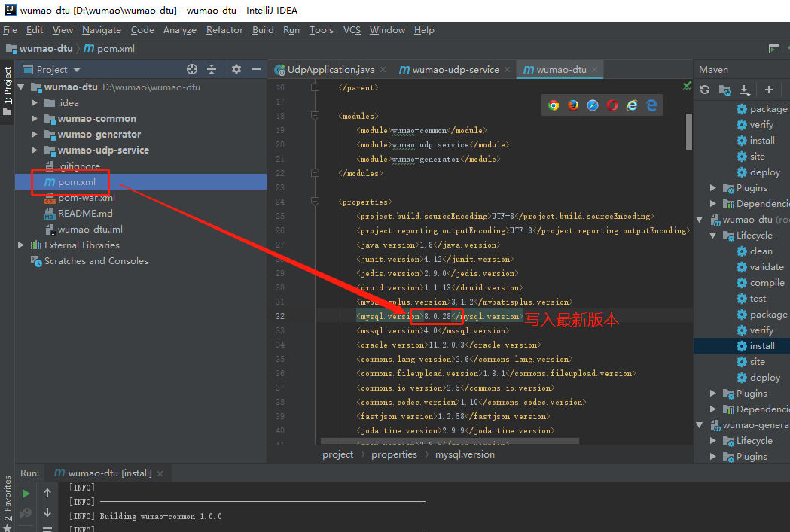Click 'properties' breadcrumb below editor
This screenshot has height=532, width=790.
point(394,454)
